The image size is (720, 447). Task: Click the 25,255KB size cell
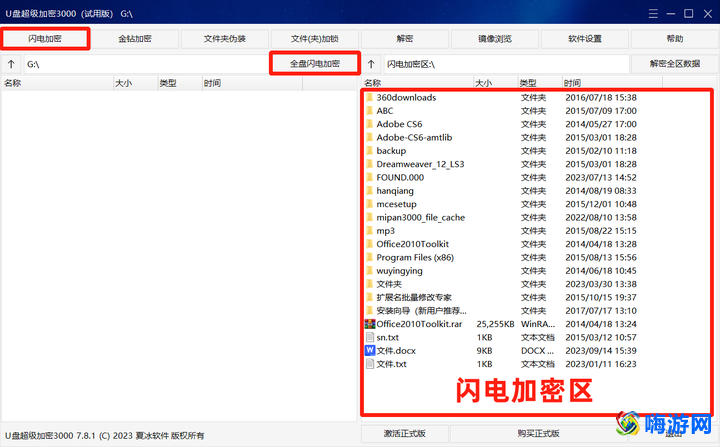495,324
